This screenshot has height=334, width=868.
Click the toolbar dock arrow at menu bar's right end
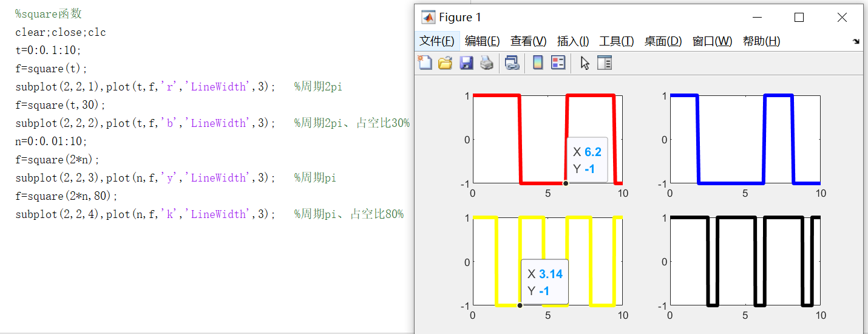tap(856, 41)
